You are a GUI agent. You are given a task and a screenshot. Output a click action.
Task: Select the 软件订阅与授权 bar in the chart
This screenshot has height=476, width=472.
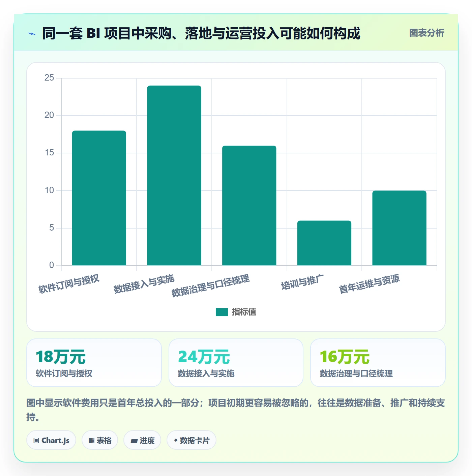(x=99, y=198)
